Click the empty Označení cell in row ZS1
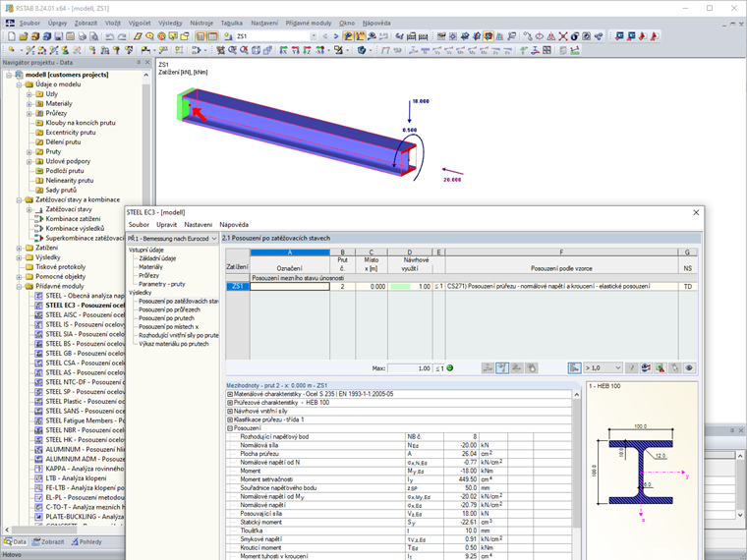The height and width of the screenshot is (560, 747). [x=290, y=287]
